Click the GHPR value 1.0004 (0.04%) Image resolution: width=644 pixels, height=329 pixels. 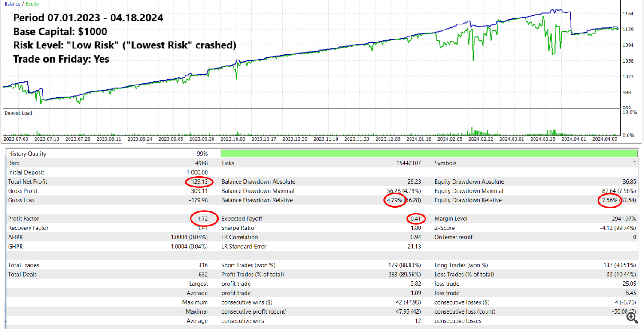pyautogui.click(x=189, y=247)
